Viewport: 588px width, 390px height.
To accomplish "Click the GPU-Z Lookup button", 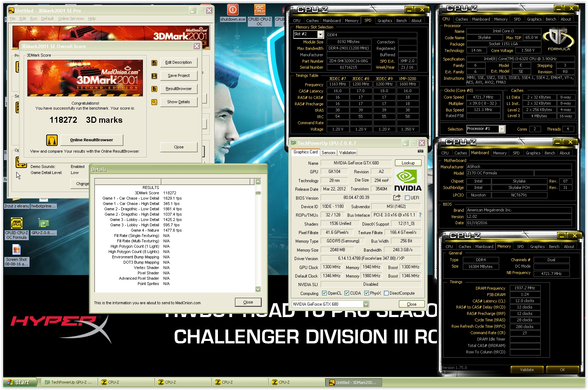I will (408, 163).
